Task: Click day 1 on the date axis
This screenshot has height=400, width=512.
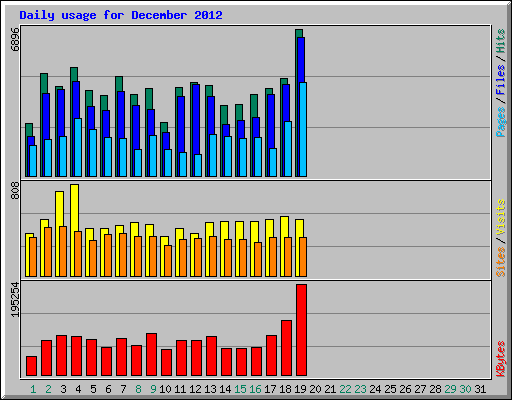Action: (33, 389)
